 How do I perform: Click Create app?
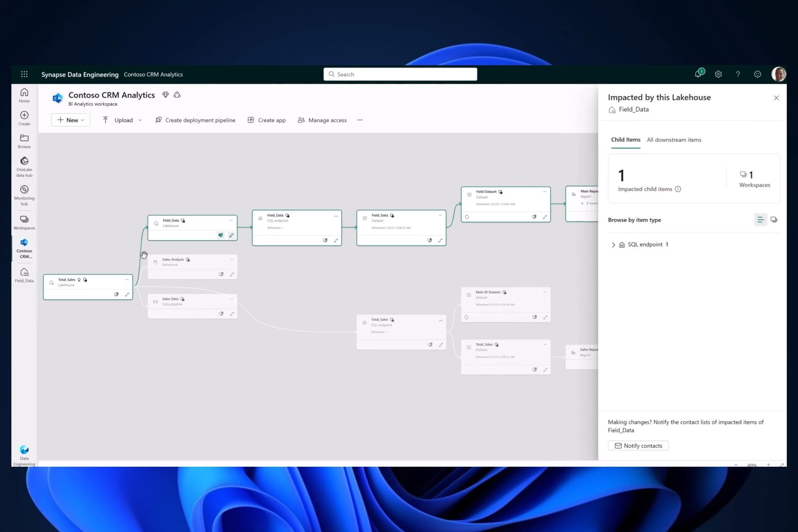(x=266, y=120)
